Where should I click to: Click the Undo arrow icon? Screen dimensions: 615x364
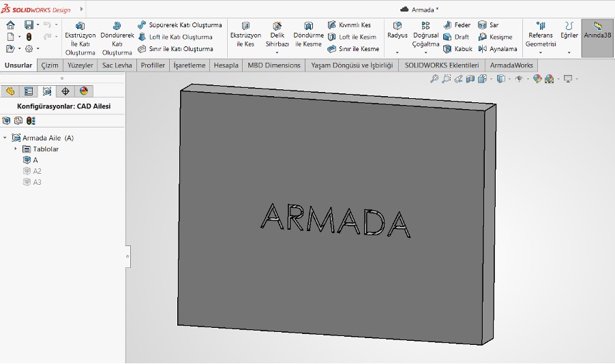pos(48,25)
